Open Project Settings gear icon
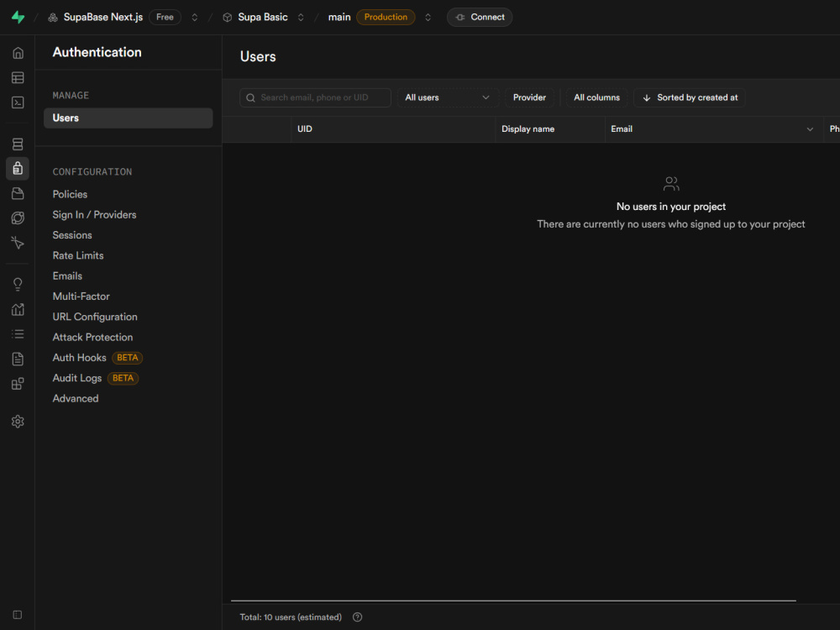 tap(18, 422)
